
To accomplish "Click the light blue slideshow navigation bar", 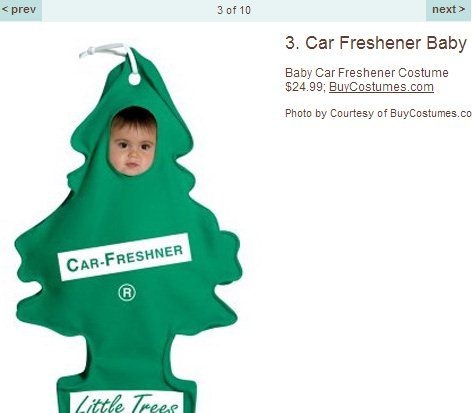I will 234,10.
